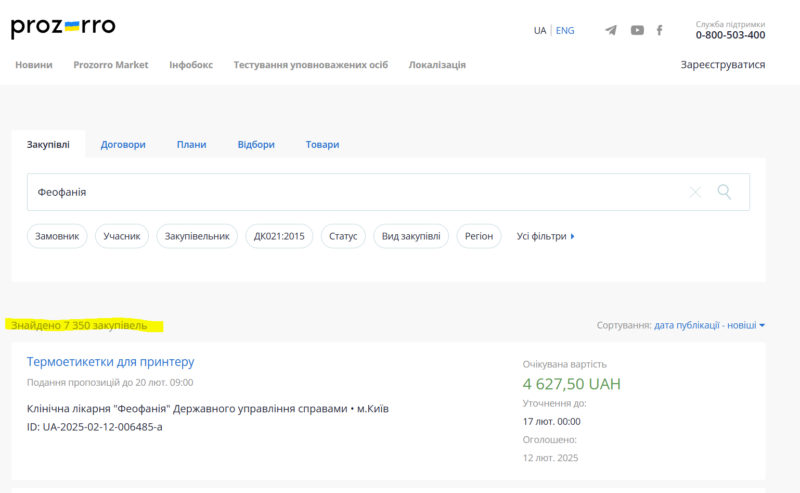This screenshot has width=800, height=493.
Task: Open the Замовник filter
Action: click(x=57, y=236)
